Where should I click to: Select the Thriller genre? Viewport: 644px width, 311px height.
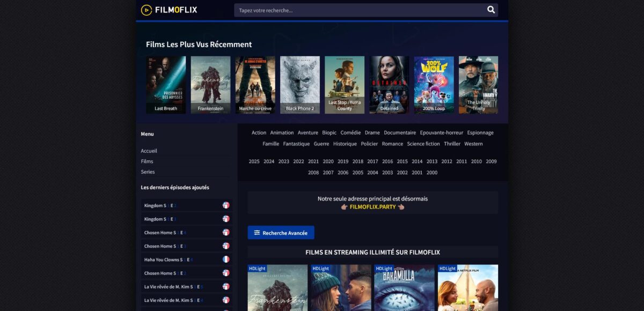(452, 144)
